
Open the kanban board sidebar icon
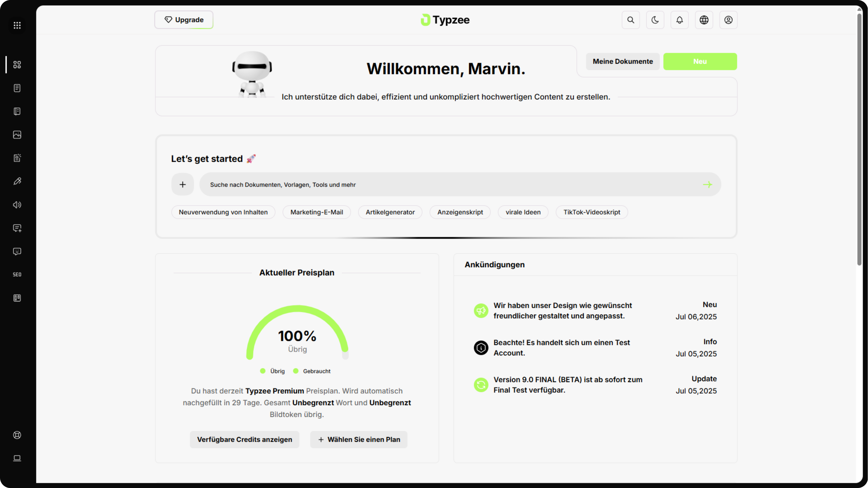pyautogui.click(x=17, y=298)
